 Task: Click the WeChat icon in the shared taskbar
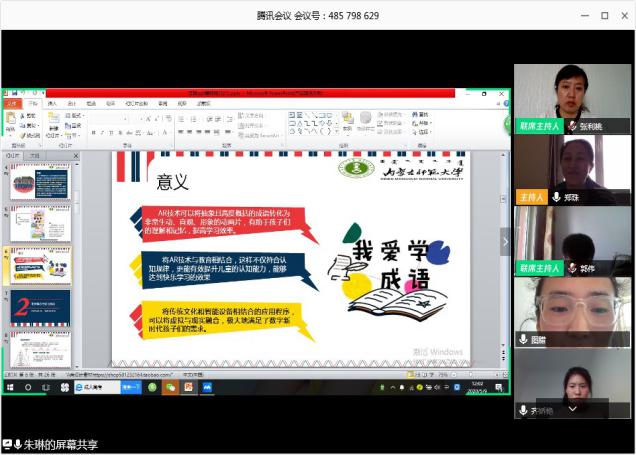[170, 387]
